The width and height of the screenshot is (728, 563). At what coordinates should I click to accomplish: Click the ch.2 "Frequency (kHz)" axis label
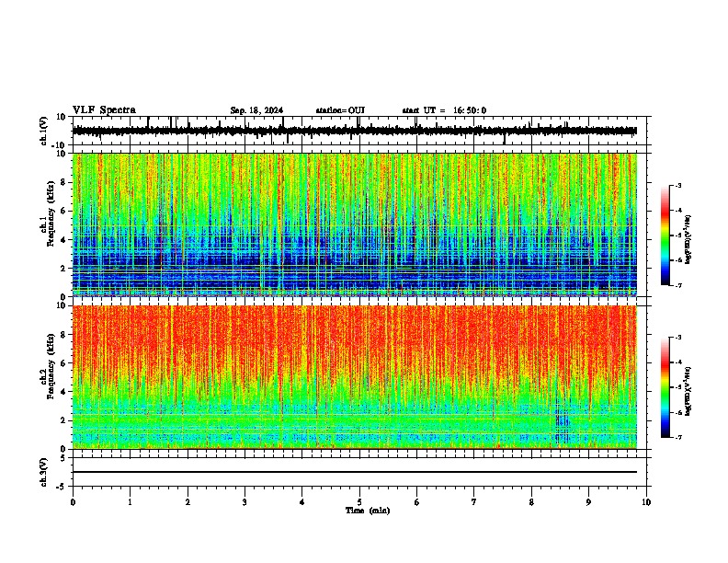(51, 366)
